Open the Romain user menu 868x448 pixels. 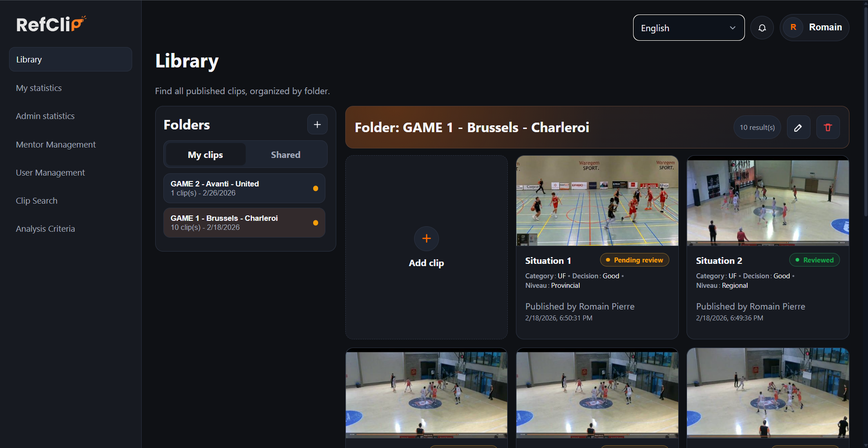coord(814,28)
